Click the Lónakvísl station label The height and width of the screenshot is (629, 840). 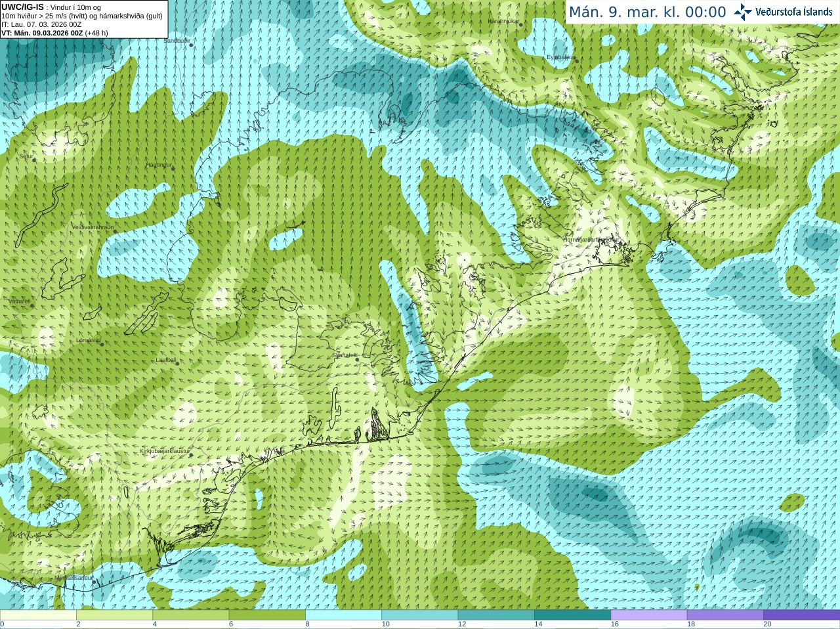point(89,340)
